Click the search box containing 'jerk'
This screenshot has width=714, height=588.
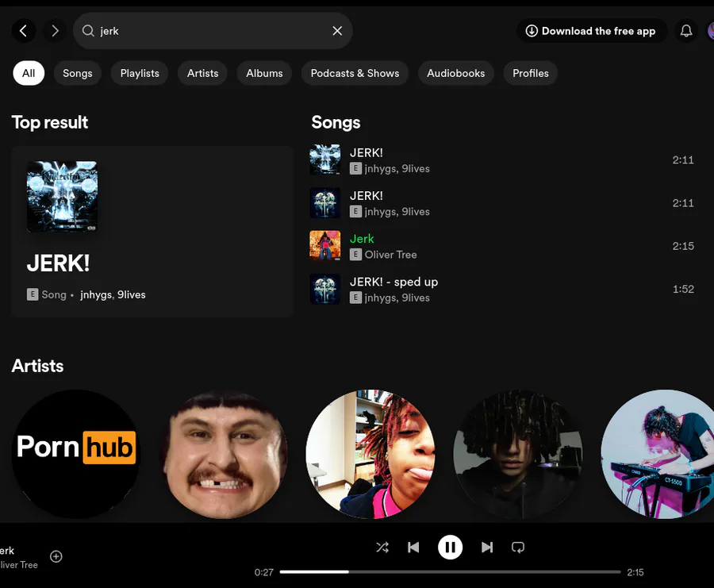click(213, 31)
